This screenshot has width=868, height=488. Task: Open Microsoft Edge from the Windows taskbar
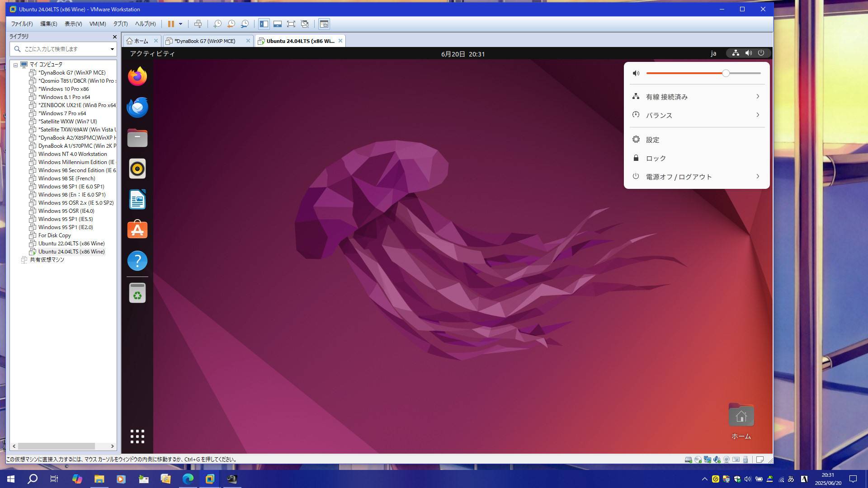[188, 479]
